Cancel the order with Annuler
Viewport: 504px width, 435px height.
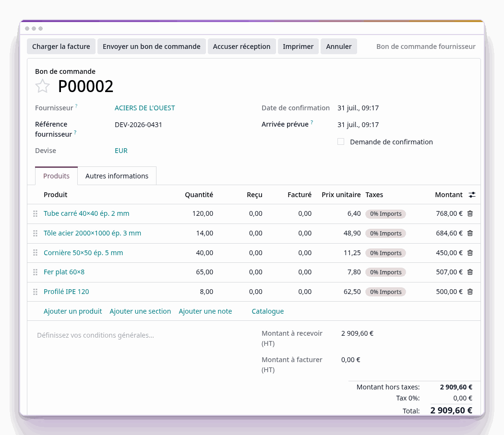click(339, 46)
